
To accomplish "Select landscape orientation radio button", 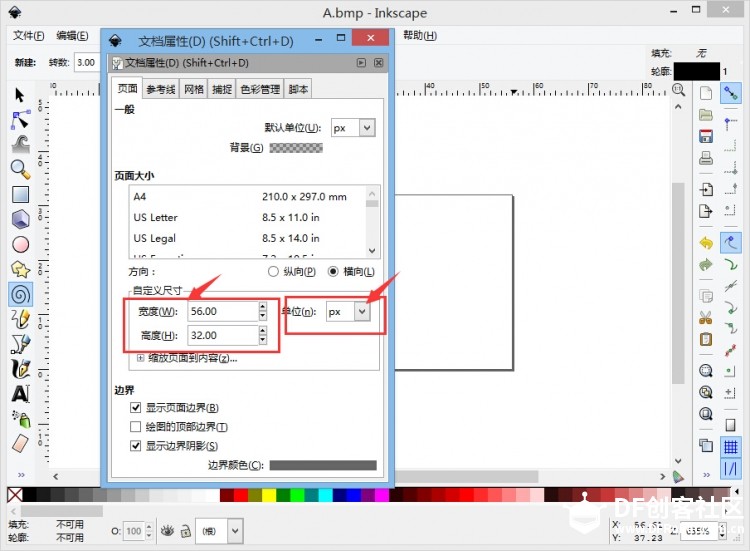I will 333,272.
